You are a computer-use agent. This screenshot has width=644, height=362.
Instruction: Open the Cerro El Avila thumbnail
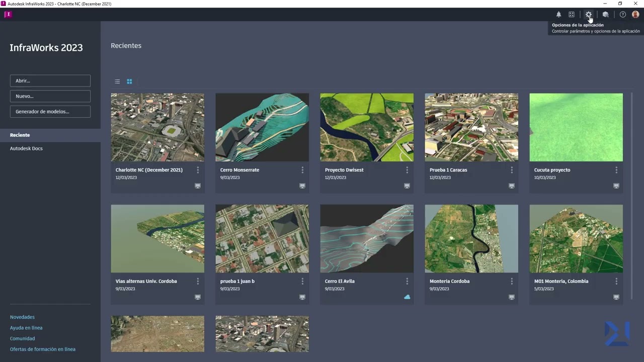coord(367,239)
